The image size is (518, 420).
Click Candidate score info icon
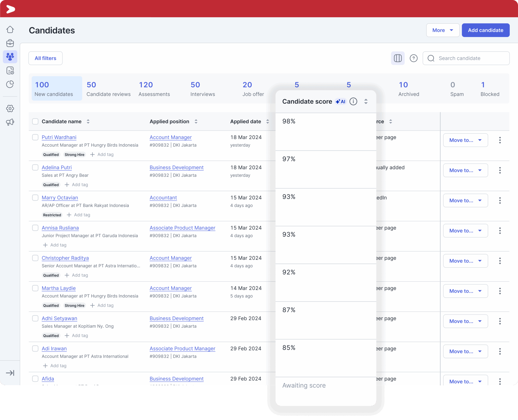353,101
